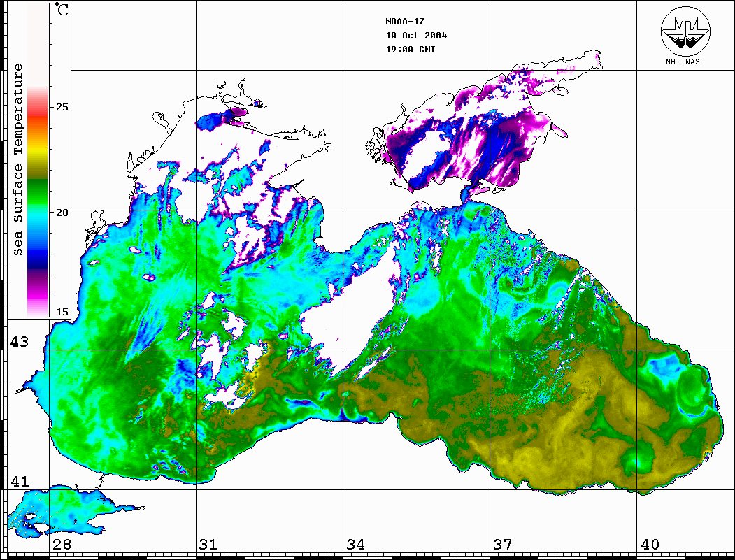Image resolution: width=735 pixels, height=560 pixels.
Task: Click the 'Sea Surface Temperature' legend title
Action: (x=17, y=159)
